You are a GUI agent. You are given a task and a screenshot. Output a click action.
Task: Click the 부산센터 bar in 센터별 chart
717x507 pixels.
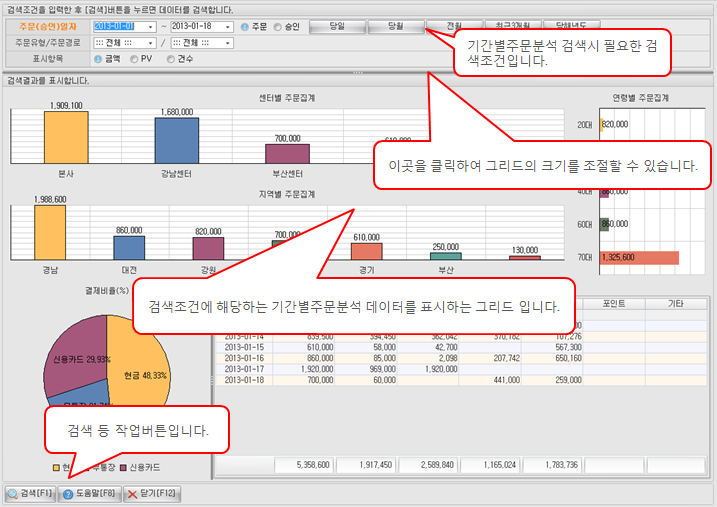point(288,154)
